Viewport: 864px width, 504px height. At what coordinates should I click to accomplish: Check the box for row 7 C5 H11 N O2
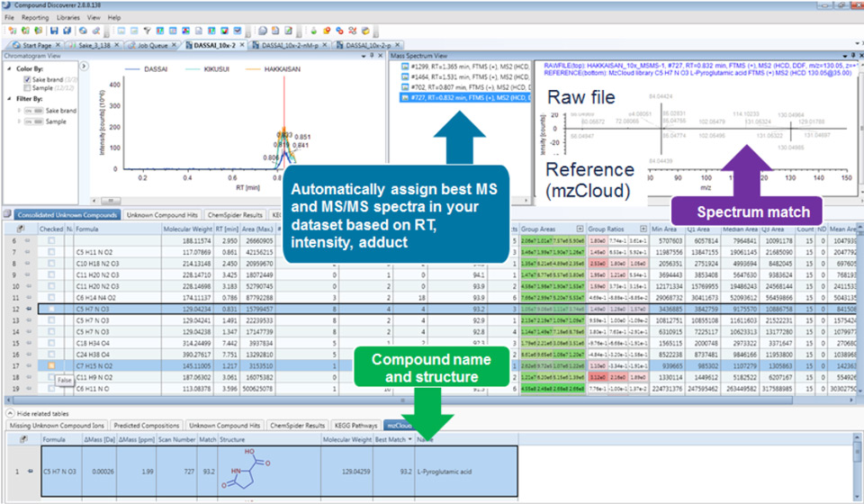[x=51, y=252]
